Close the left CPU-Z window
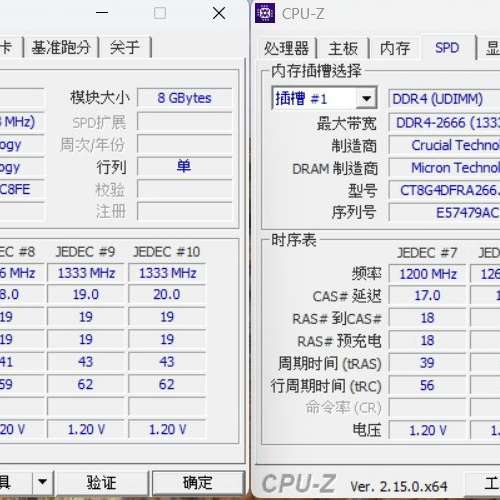Image resolution: width=500 pixels, height=500 pixels. [x=219, y=13]
